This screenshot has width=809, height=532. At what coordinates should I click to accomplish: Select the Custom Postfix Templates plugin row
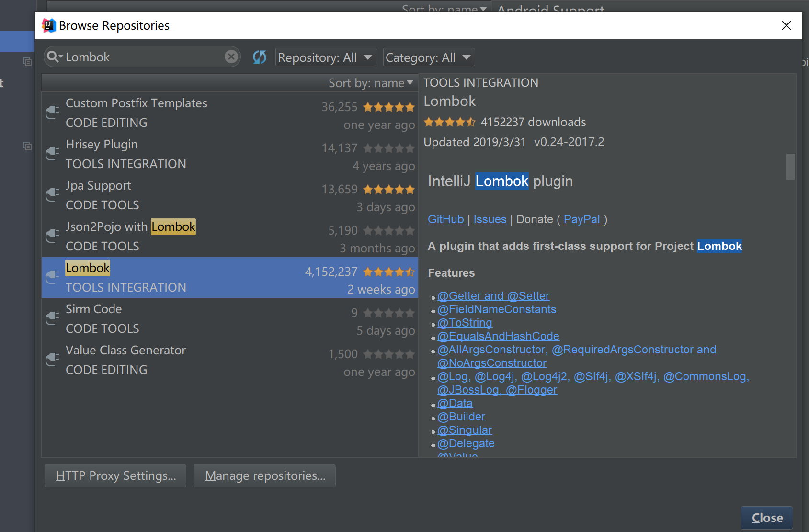point(230,113)
